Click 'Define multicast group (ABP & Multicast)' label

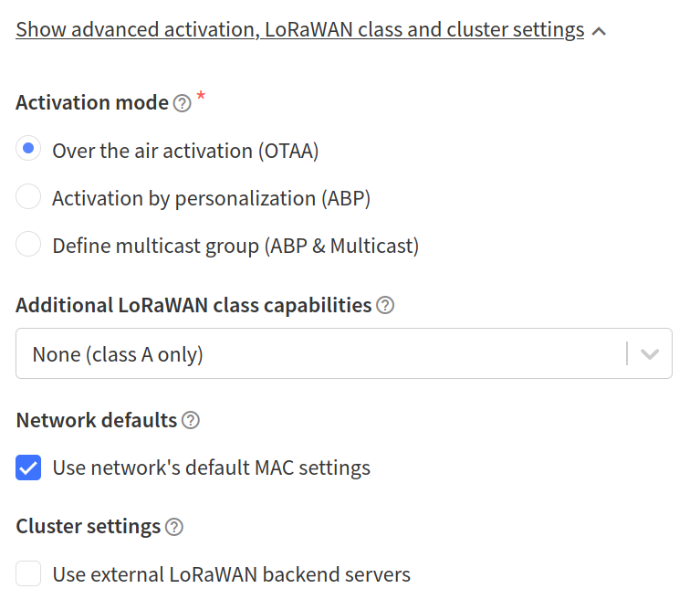click(x=235, y=247)
